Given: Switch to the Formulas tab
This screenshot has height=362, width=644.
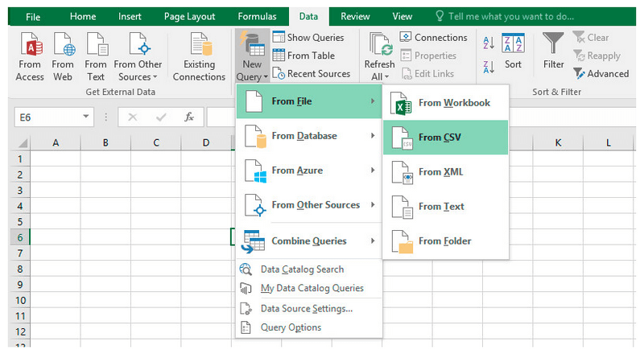Looking at the screenshot, I should point(257,16).
